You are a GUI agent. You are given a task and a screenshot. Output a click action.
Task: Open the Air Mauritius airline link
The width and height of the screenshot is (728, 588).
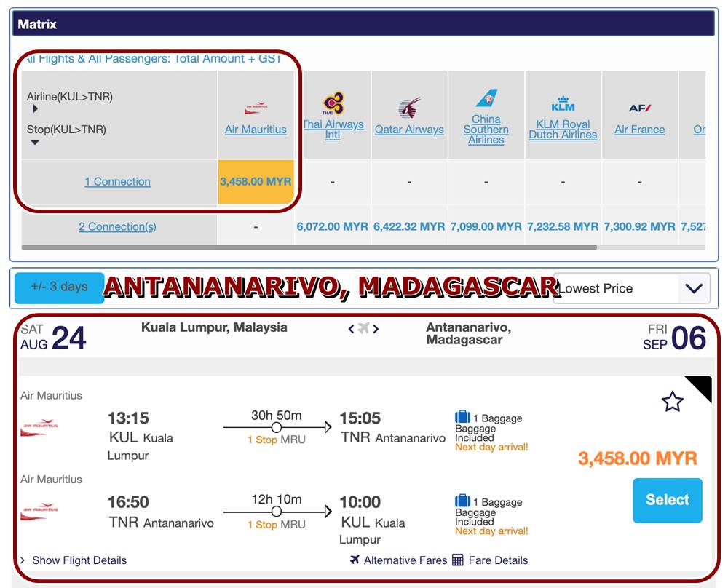[256, 130]
